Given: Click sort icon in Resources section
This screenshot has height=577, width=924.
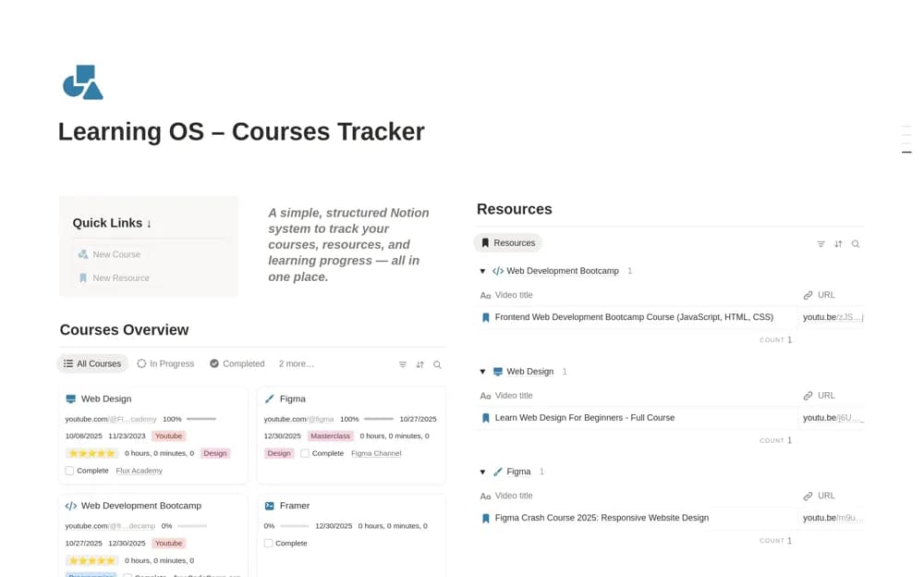Looking at the screenshot, I should 838,244.
